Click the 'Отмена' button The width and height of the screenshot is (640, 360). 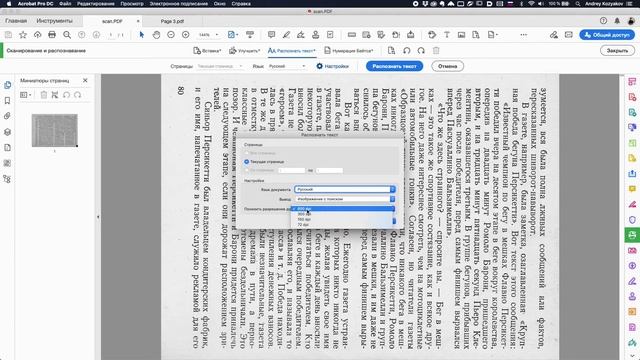[x=447, y=66]
